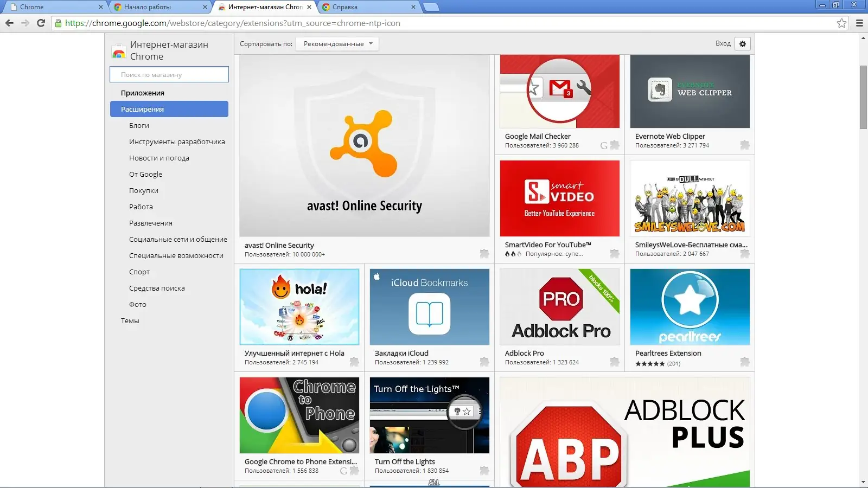Bookmark this page with the star icon
This screenshot has height=488, width=868.
point(841,23)
